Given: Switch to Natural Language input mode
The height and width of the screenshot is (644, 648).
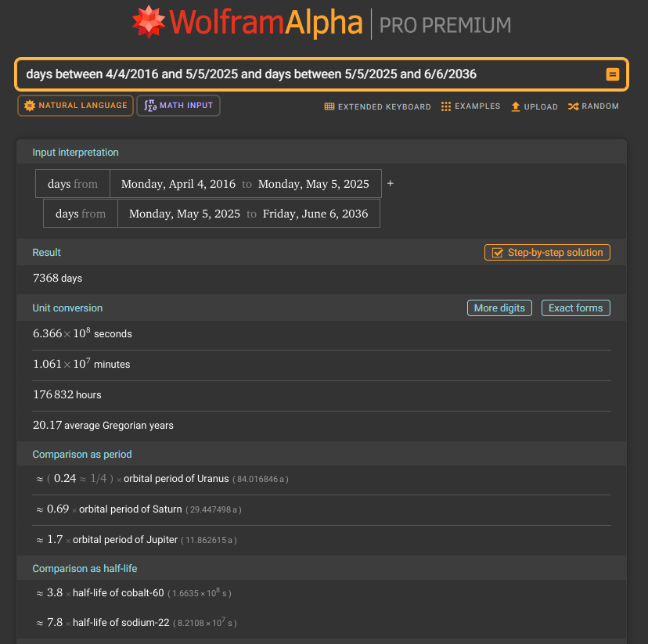Looking at the screenshot, I should [76, 106].
